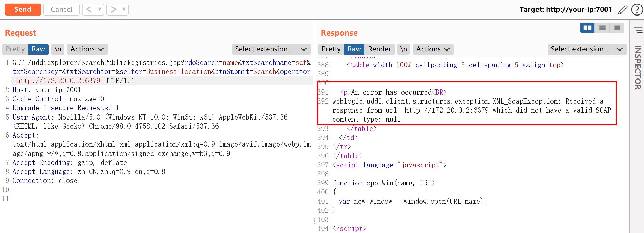Switch to side-by-side split layout
Viewport: 644px width, 233px height.
587,28
